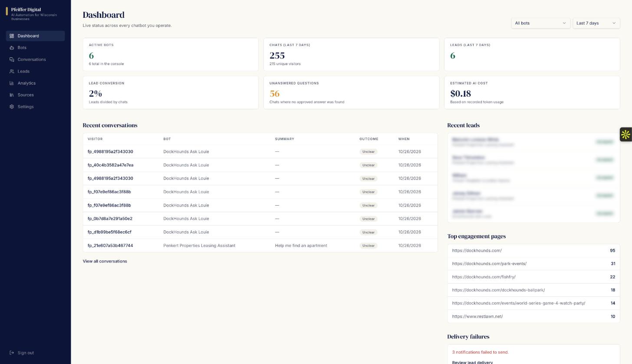Follow the View all conversations link
The width and height of the screenshot is (632, 364).
(105, 261)
